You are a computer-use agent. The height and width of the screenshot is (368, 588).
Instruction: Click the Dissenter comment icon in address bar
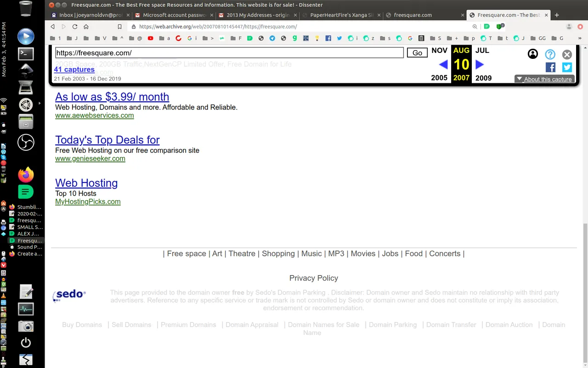487,27
